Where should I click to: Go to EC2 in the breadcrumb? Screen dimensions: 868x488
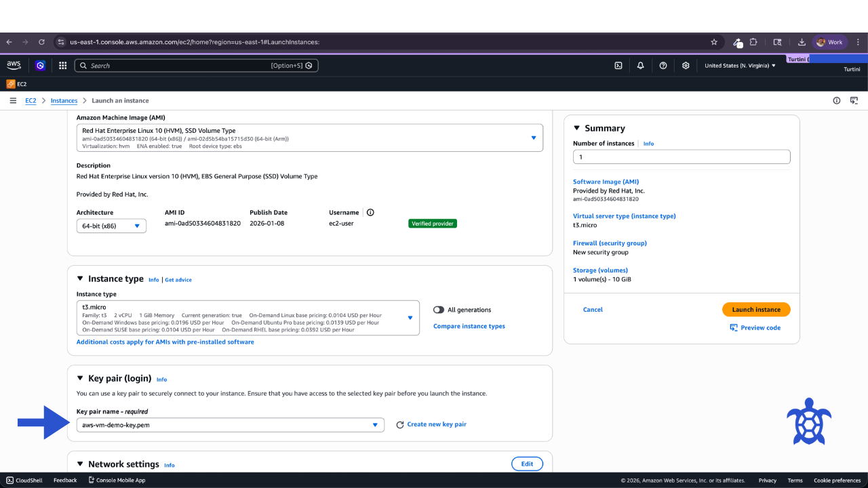[x=31, y=100]
